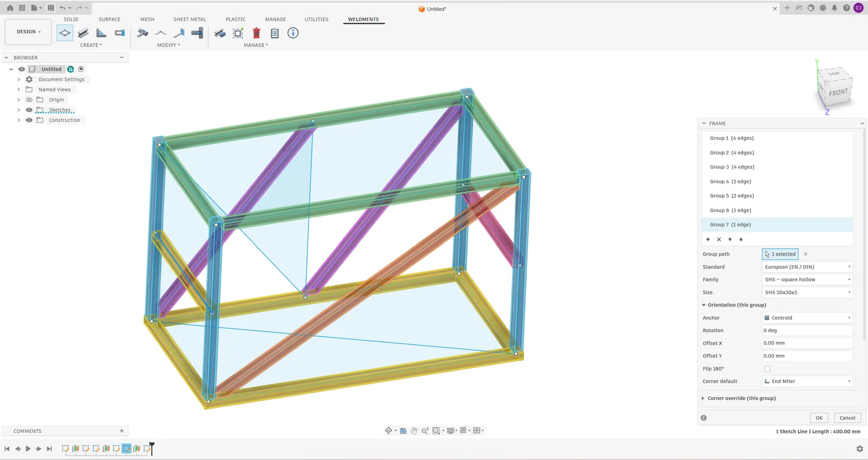Hide the Construction folder
Screen dimensions: 868x460
(29, 120)
